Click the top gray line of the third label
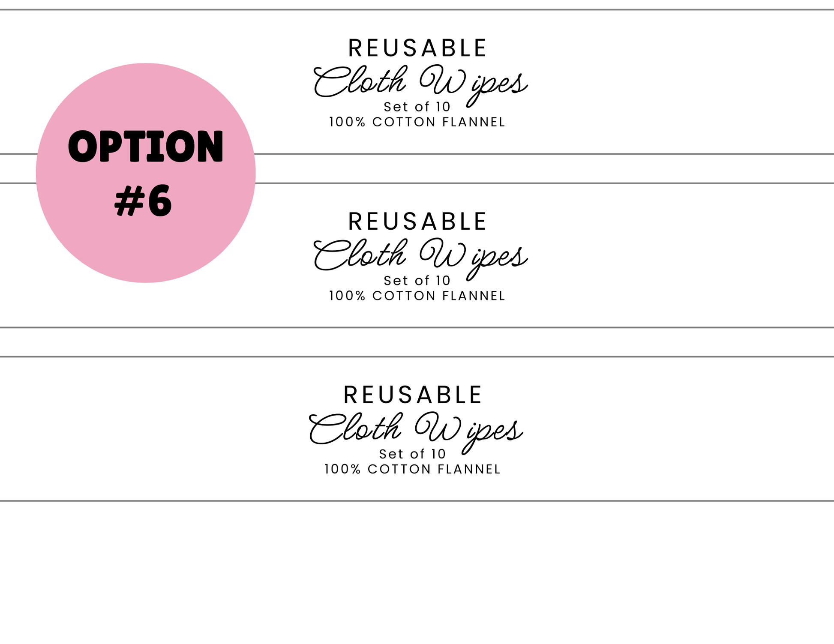The image size is (834, 644). click(417, 356)
